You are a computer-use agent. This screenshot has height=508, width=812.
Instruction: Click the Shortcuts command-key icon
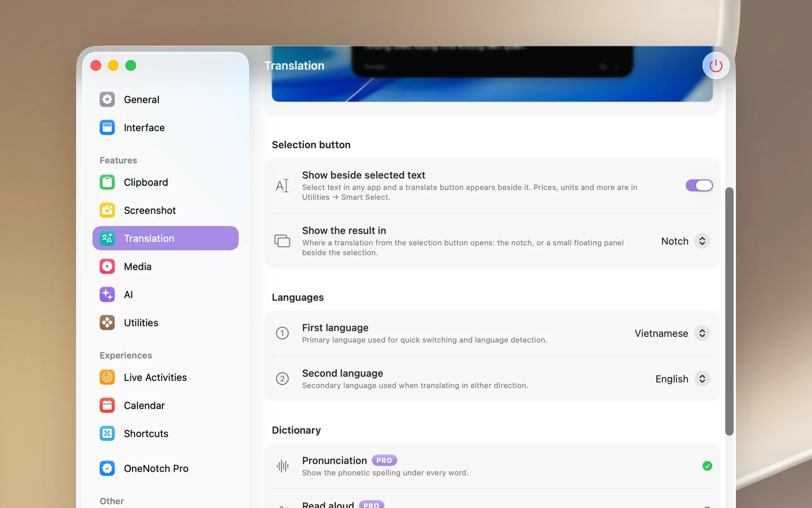point(107,433)
